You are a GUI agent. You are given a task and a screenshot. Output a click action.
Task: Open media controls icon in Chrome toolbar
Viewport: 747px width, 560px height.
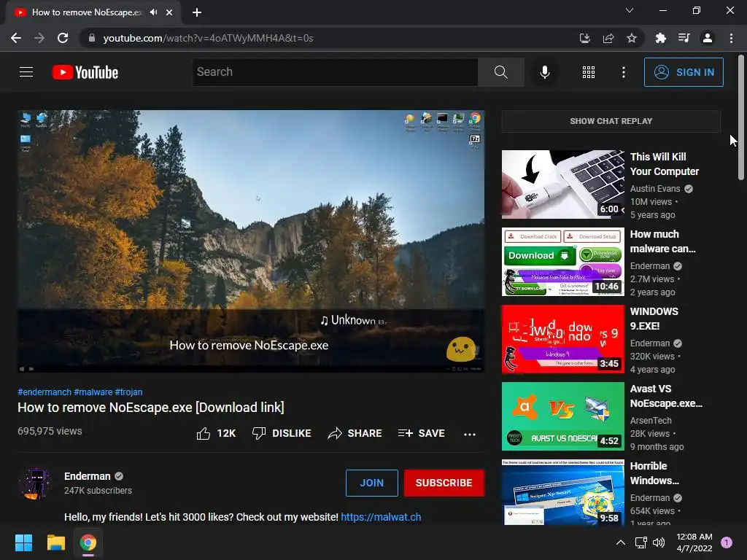tap(684, 38)
